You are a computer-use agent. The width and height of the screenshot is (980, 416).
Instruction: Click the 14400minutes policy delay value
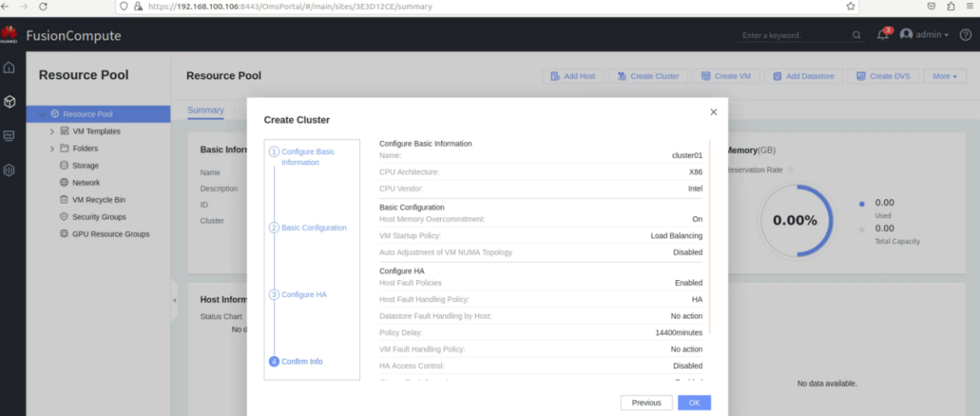[x=679, y=333]
